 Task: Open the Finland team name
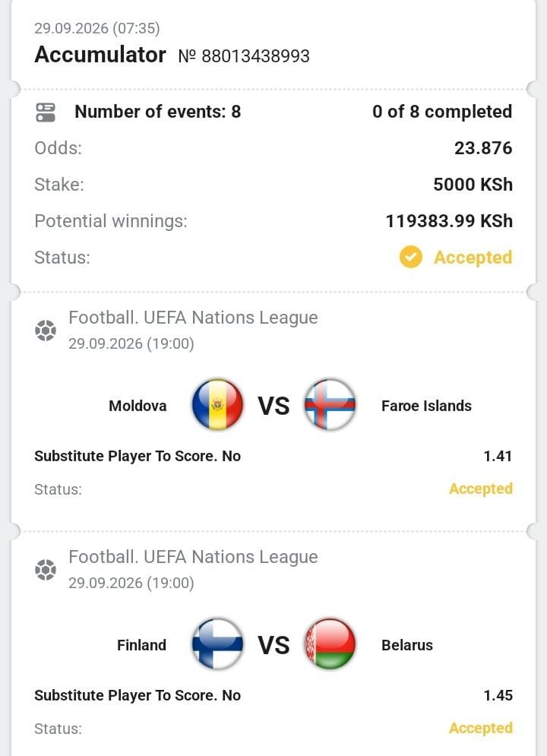[142, 645]
